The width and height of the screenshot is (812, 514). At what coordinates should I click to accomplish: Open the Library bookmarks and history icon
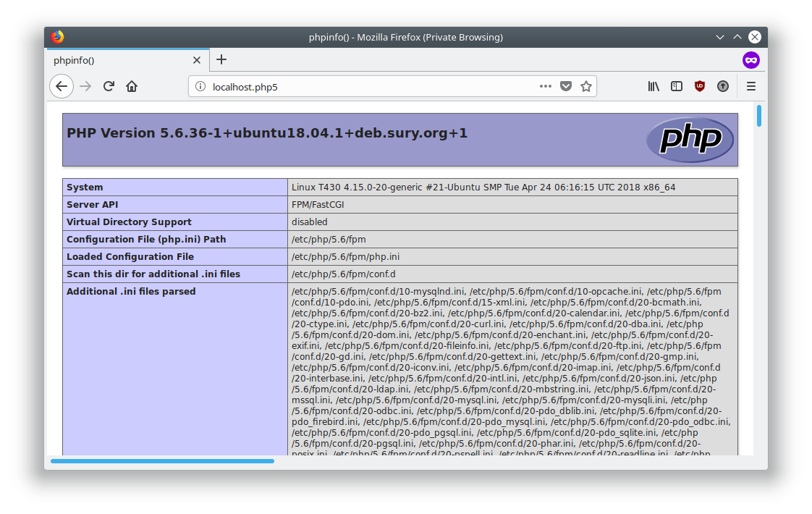point(654,86)
